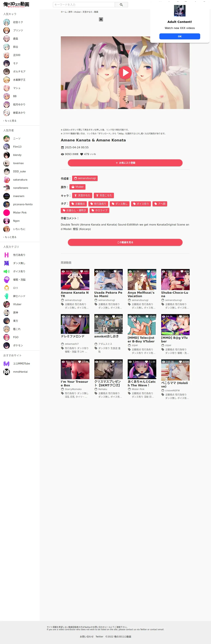Open the FGO category icon
Image resolution: width=211 pixels, height=644 pixels.
tap(7, 337)
